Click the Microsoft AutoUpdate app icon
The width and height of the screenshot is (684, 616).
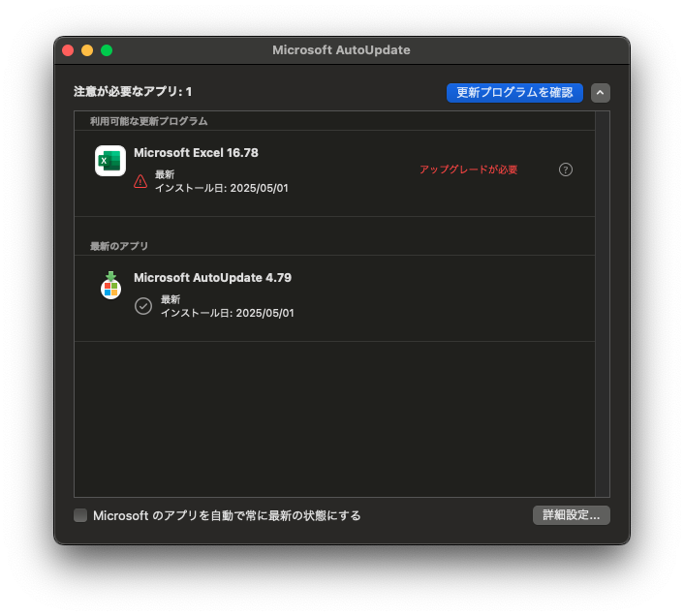(x=110, y=285)
